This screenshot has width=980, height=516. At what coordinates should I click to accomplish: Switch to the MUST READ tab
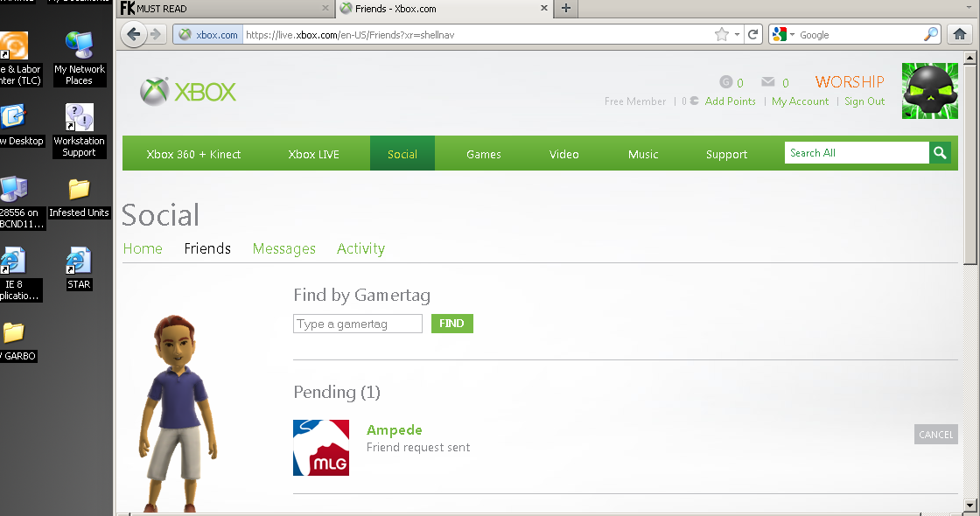coord(225,9)
